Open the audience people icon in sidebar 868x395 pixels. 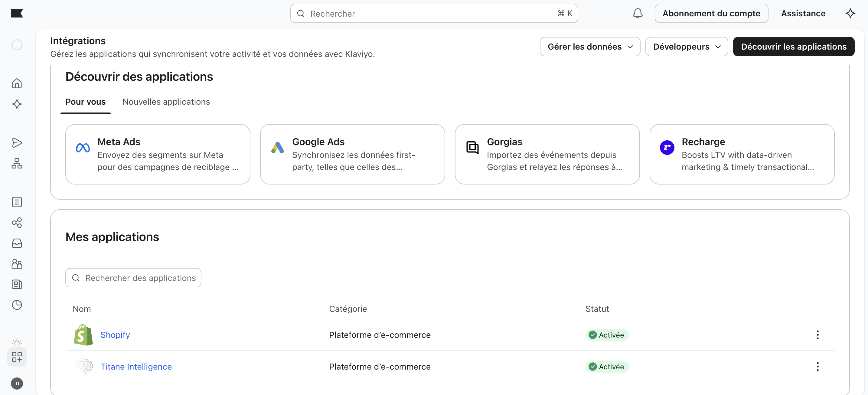pyautogui.click(x=17, y=264)
